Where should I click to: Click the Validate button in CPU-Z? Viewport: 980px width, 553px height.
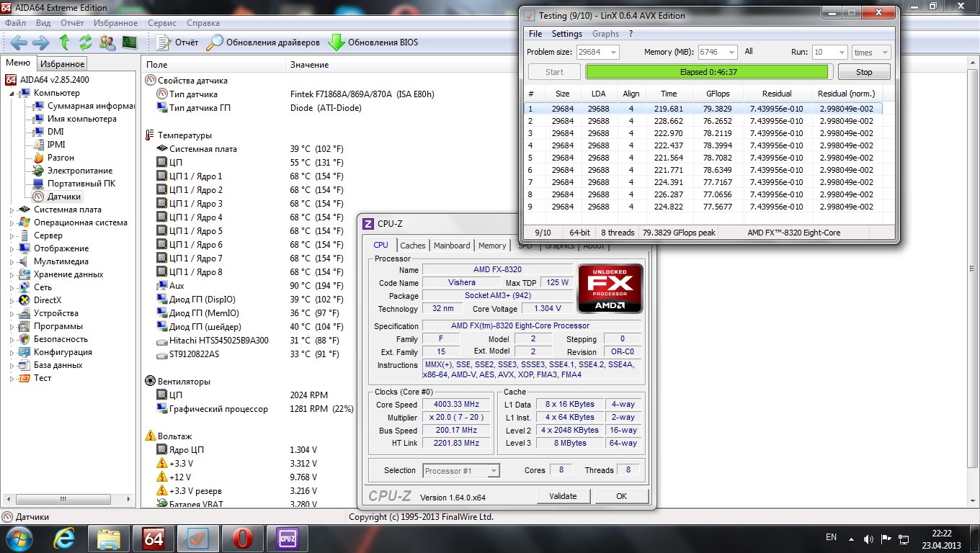click(563, 496)
